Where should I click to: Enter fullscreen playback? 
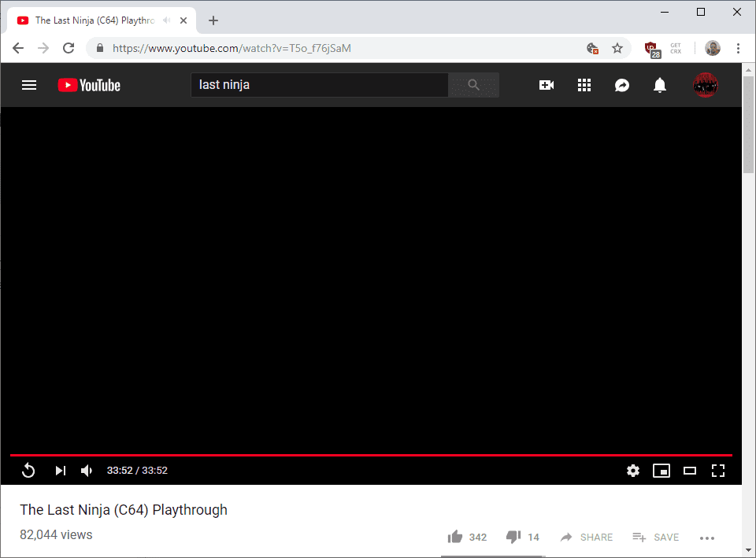coord(718,470)
